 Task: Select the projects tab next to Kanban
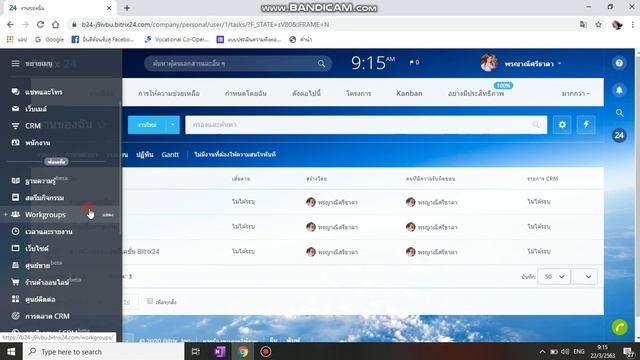358,93
